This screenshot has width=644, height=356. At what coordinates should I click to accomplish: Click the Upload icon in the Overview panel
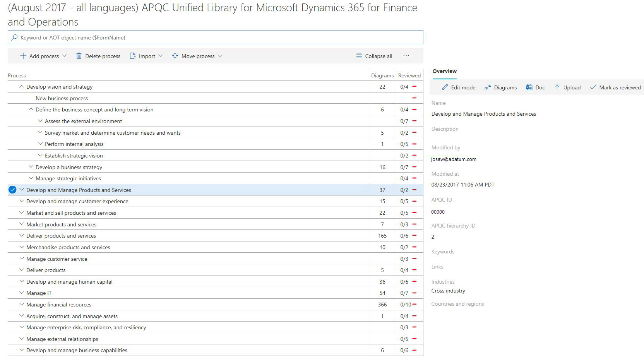coord(557,87)
